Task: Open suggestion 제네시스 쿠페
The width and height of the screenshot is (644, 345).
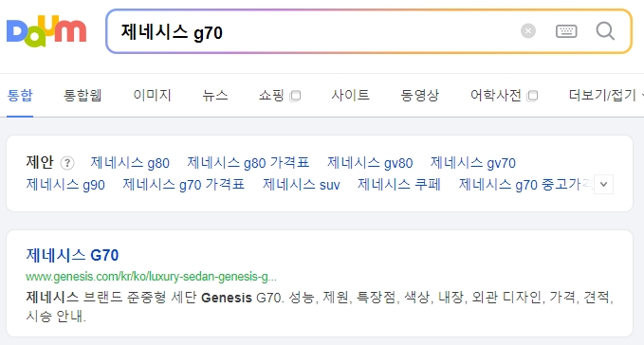Action: coord(399,185)
